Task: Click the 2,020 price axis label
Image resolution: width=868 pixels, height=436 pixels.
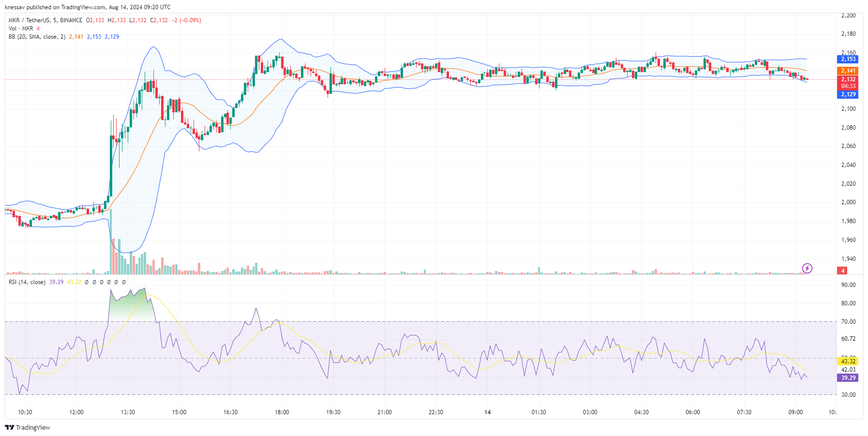Action: tap(848, 184)
